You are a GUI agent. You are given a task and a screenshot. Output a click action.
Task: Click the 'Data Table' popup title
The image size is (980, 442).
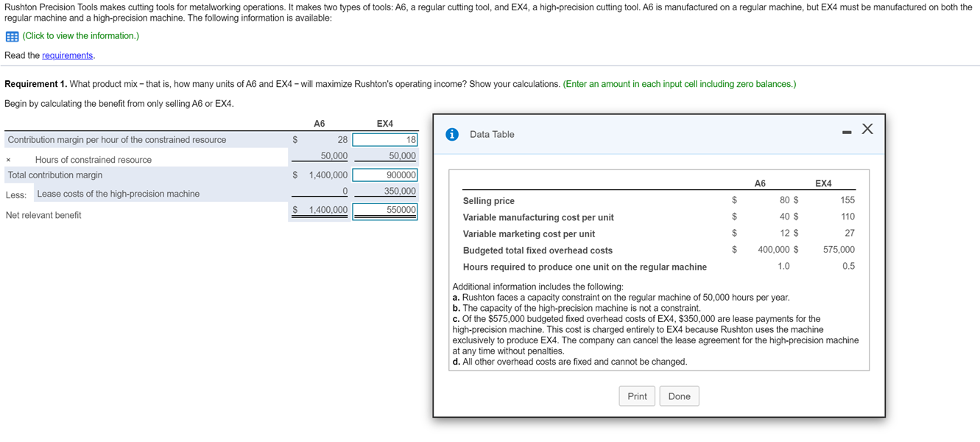pos(492,134)
